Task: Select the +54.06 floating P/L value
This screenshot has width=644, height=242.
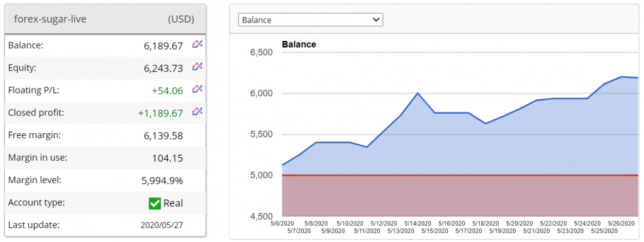Action: tap(167, 91)
